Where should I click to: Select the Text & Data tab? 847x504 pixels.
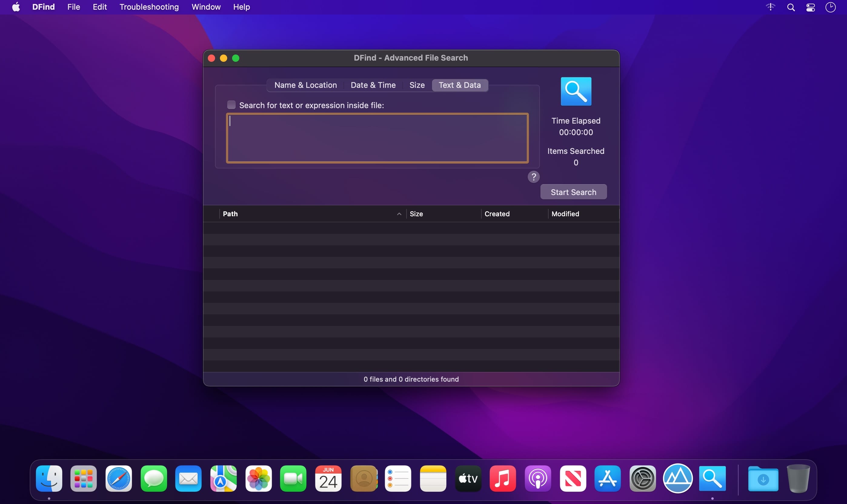pyautogui.click(x=460, y=85)
